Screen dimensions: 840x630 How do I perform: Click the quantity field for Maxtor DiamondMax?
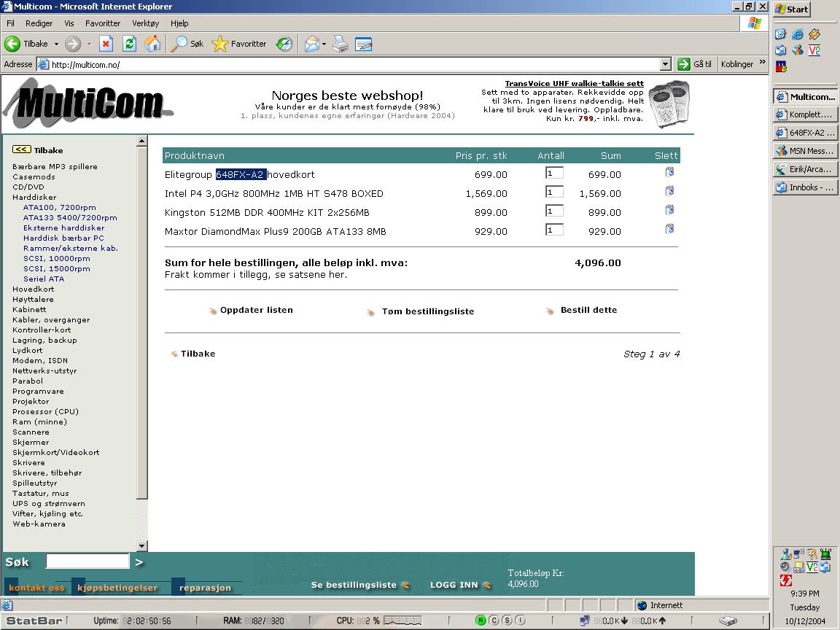pyautogui.click(x=554, y=230)
